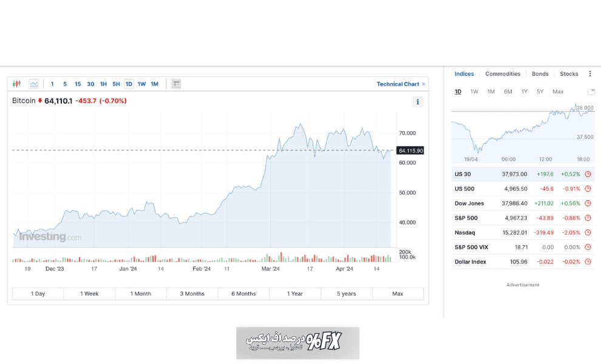601x364 pixels.
Task: Open the US 500 index link
Action: [464, 189]
